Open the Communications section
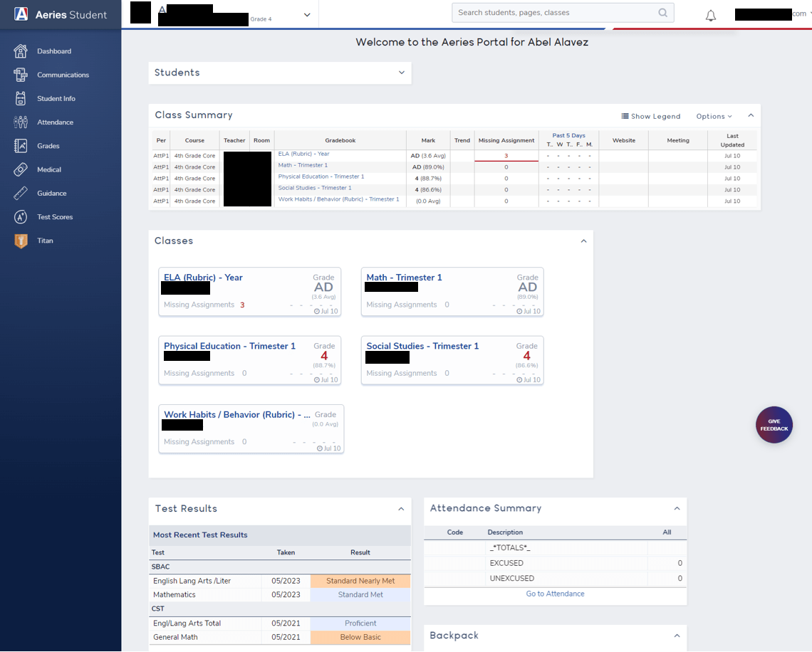812x652 pixels. (63, 75)
